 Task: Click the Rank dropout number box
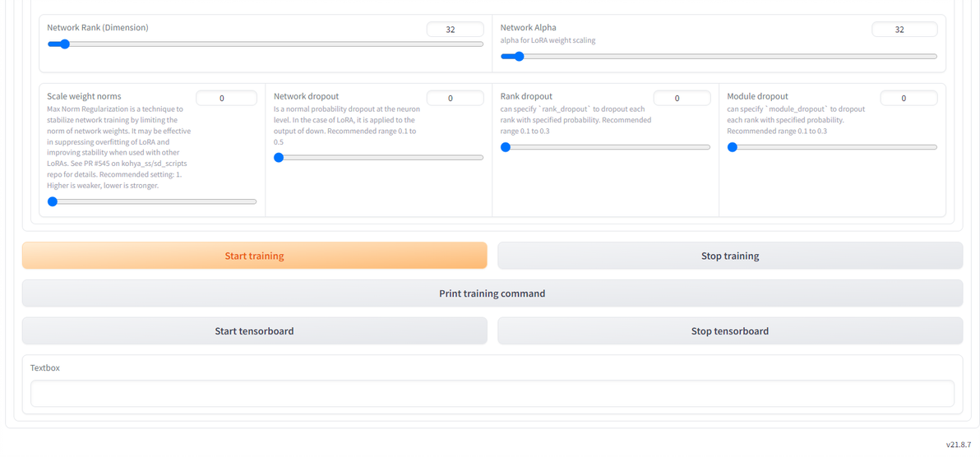pyautogui.click(x=681, y=99)
